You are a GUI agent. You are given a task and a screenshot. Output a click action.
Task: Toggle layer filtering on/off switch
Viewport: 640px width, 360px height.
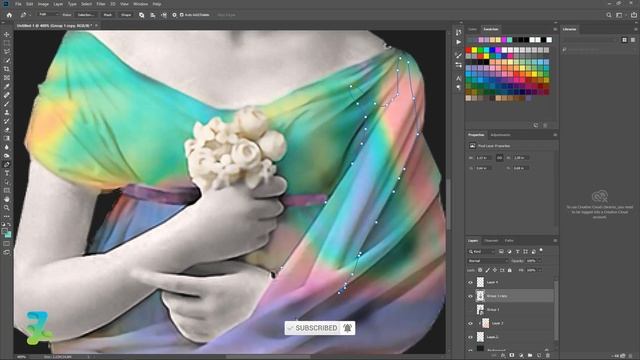(541, 250)
